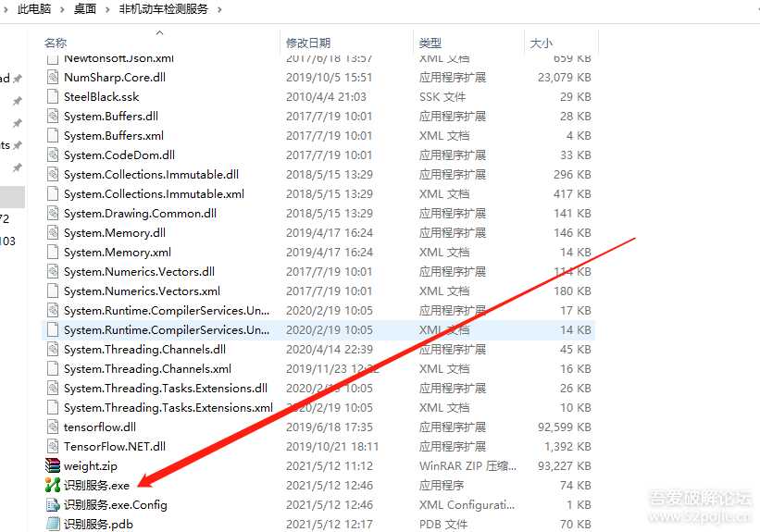Select the file name SteelBlack.ssk

pos(101,97)
